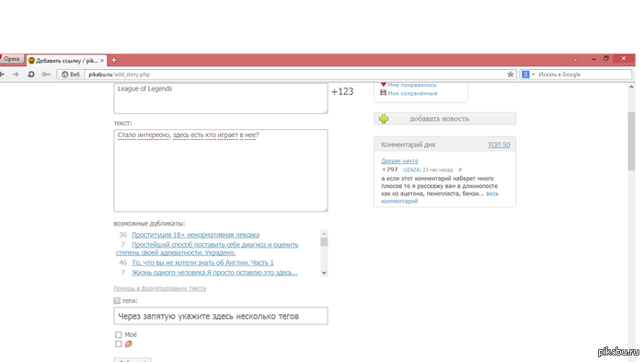
Task: Focus the 'Искать в Google' search field
Action: [x=584, y=75]
